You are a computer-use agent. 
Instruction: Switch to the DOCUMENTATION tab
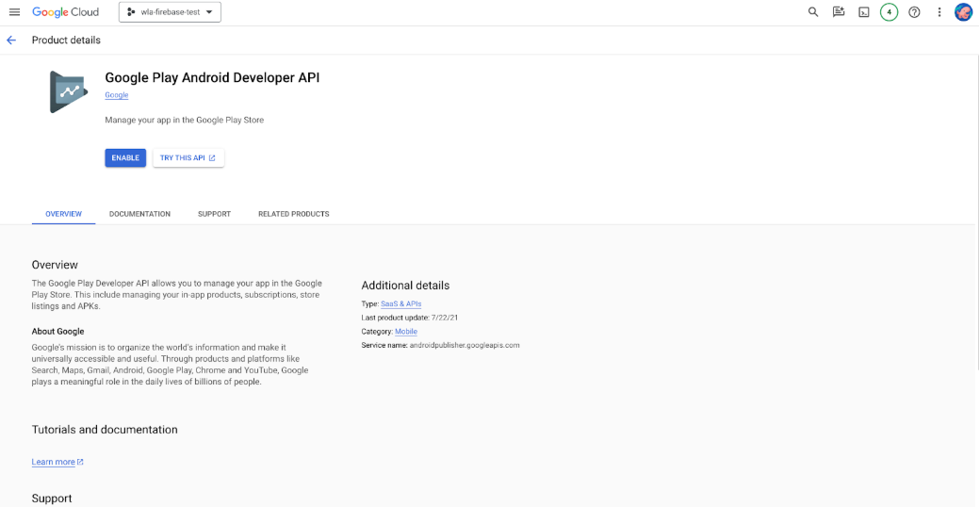pyautogui.click(x=140, y=214)
